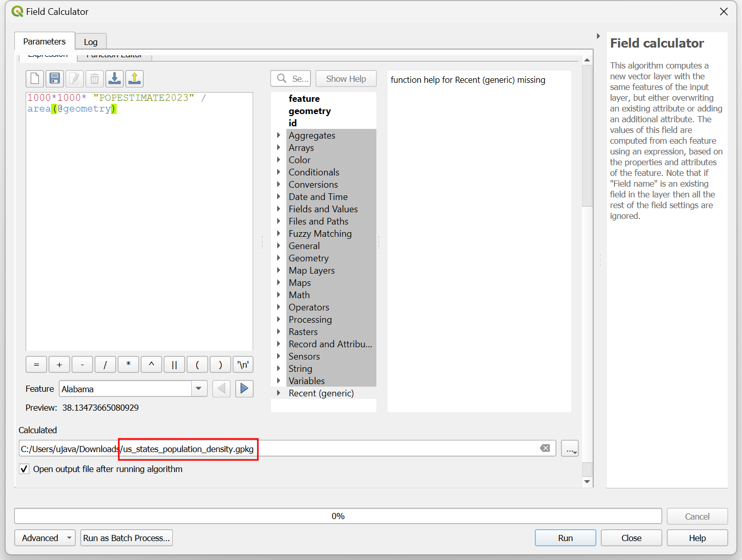Screen dimensions: 742x560
Task: Clear the Calculated output file path
Action: [545, 449]
